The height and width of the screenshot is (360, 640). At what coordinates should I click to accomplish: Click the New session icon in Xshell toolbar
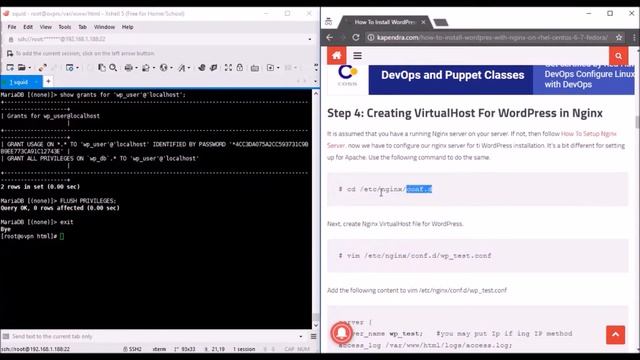tap(10, 68)
